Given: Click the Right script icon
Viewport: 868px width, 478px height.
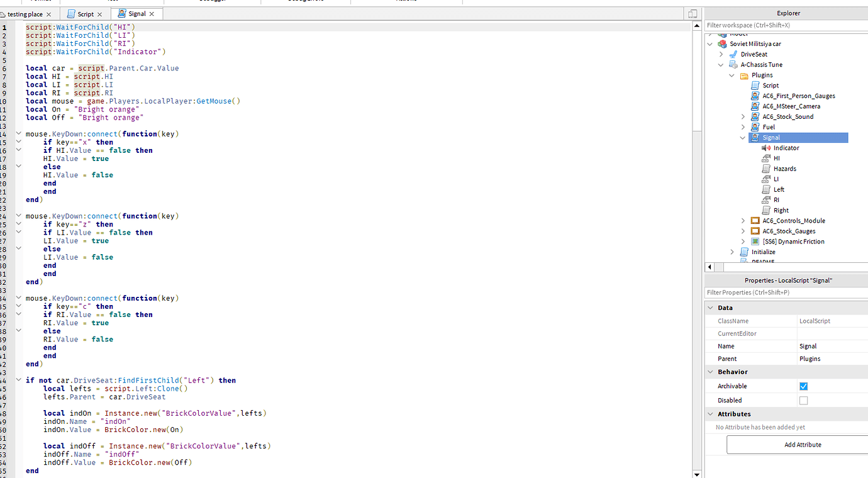Looking at the screenshot, I should 766,210.
